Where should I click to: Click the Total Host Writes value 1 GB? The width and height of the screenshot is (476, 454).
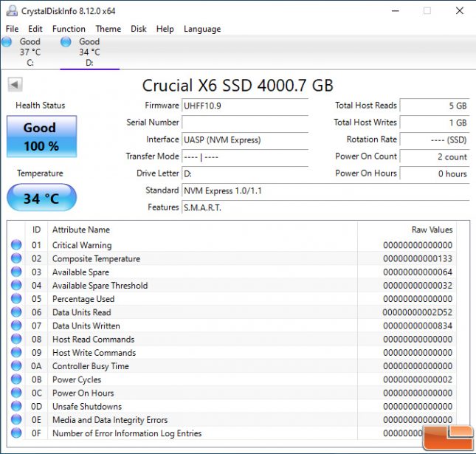coord(435,123)
